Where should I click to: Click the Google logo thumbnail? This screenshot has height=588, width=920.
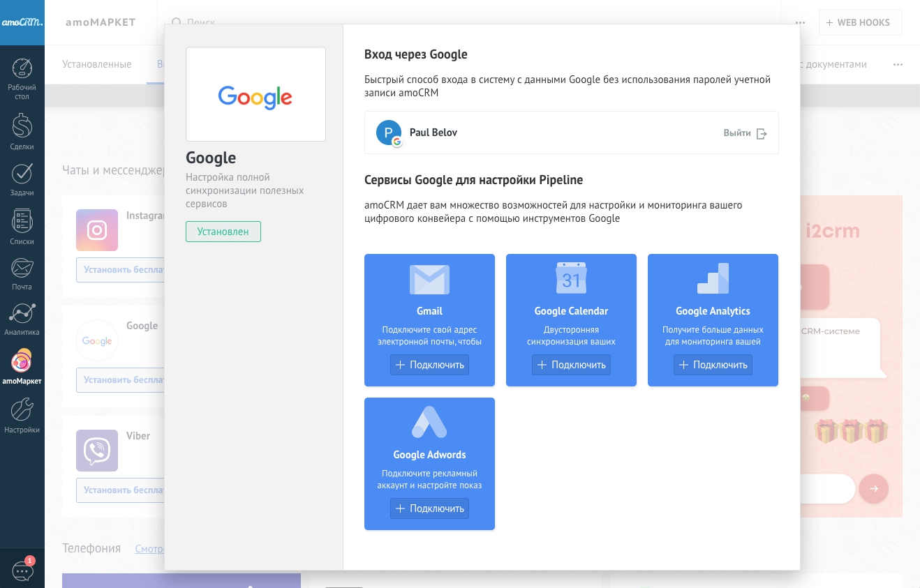pos(255,95)
